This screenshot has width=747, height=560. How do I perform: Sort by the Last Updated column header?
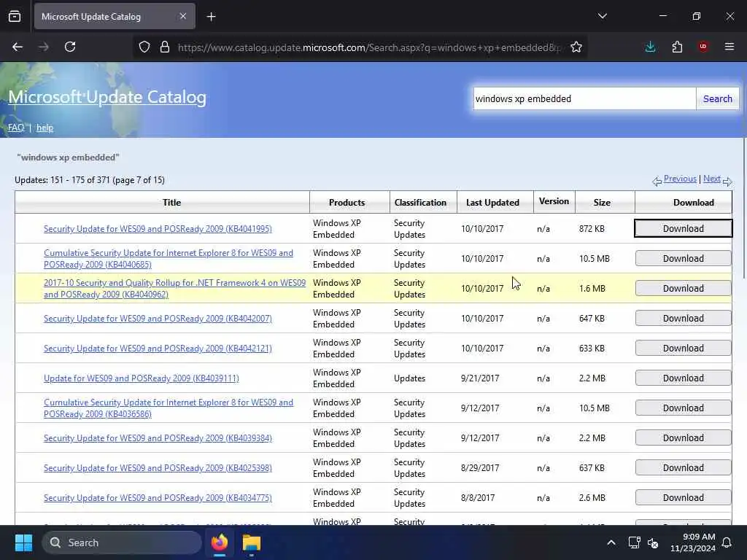[492, 203]
